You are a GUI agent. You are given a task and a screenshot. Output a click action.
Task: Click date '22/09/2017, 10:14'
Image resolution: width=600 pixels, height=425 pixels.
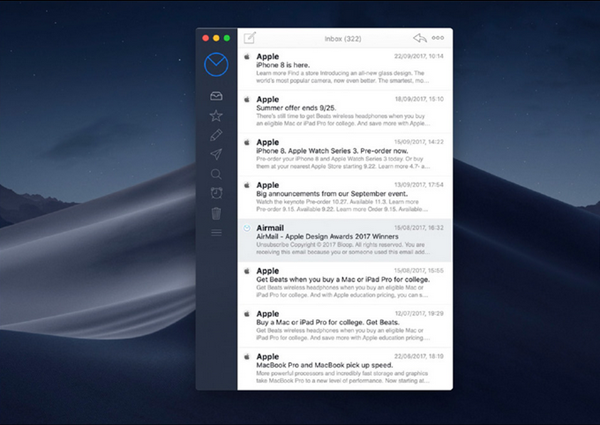pyautogui.click(x=419, y=56)
